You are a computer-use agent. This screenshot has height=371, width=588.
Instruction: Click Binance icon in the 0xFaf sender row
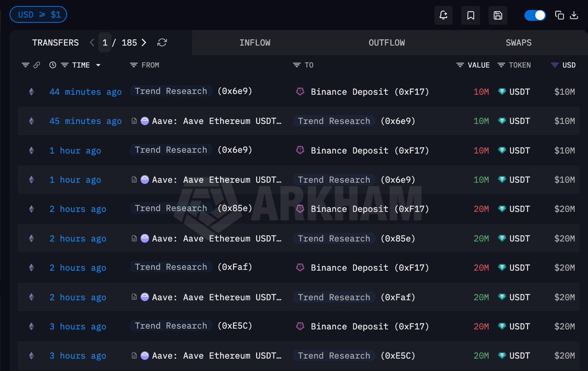(300, 268)
